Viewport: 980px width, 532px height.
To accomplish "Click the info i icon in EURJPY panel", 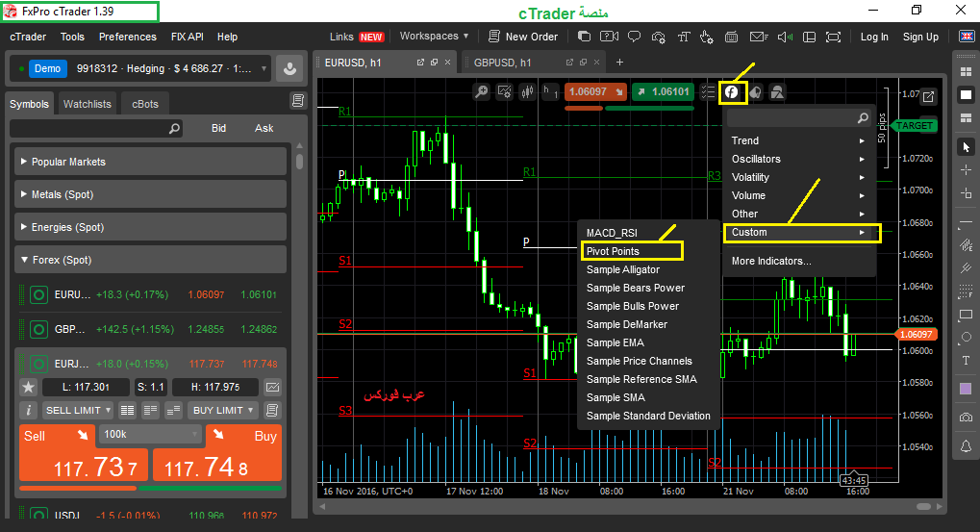I will coord(28,410).
